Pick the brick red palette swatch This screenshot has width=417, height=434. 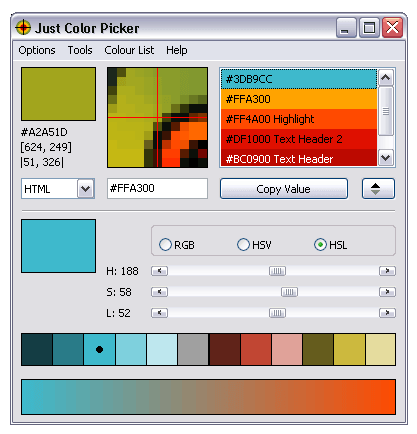(x=256, y=350)
